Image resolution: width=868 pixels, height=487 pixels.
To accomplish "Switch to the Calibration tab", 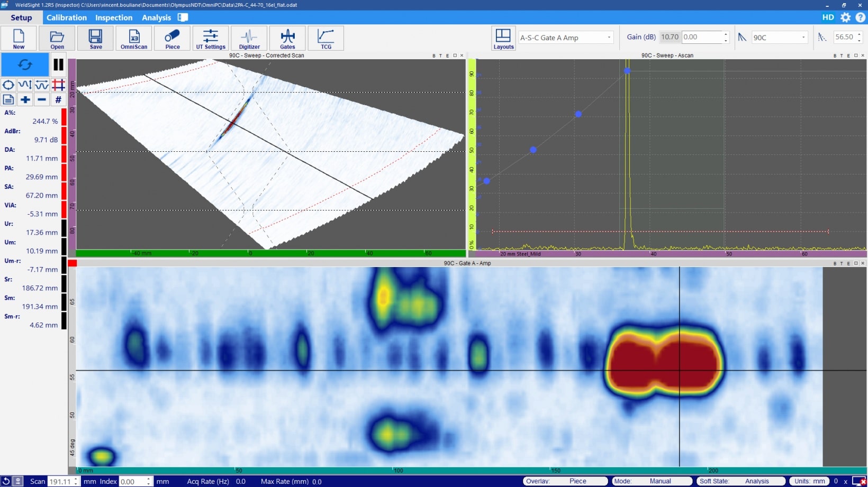I will (x=67, y=17).
